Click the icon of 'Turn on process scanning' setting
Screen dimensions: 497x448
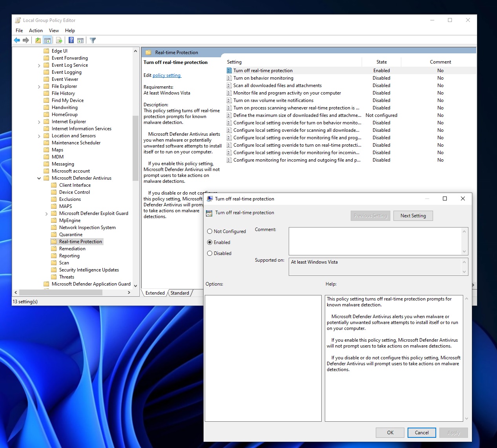click(229, 108)
